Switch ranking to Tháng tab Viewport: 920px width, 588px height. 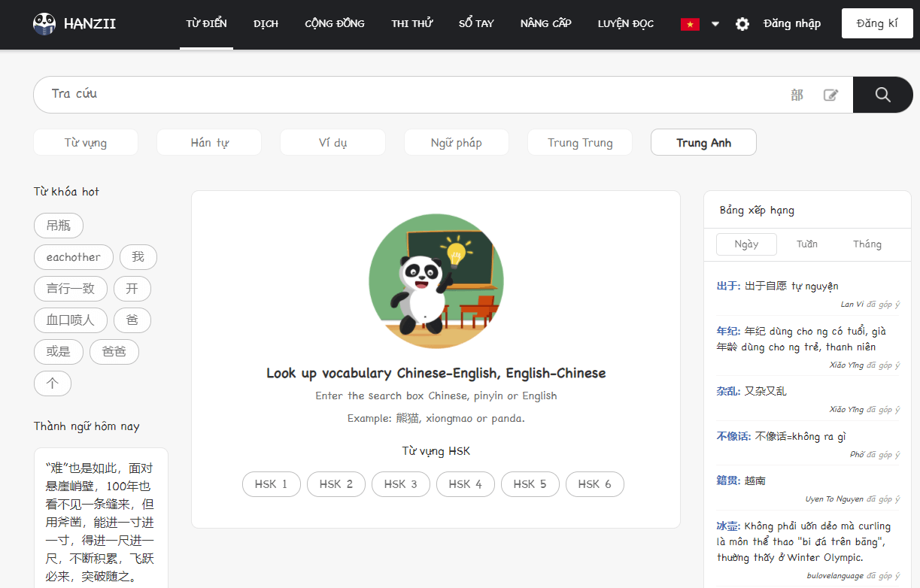[x=867, y=244]
